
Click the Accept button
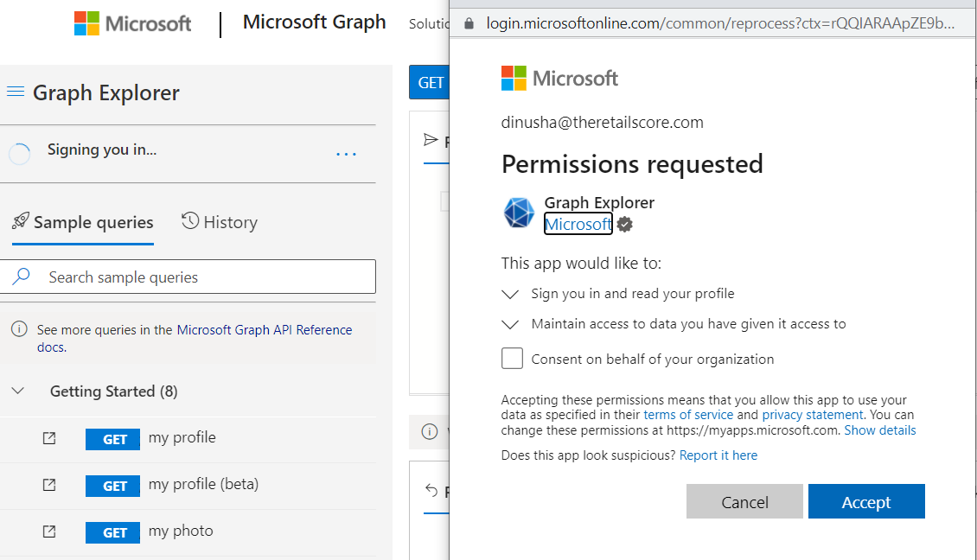(866, 501)
